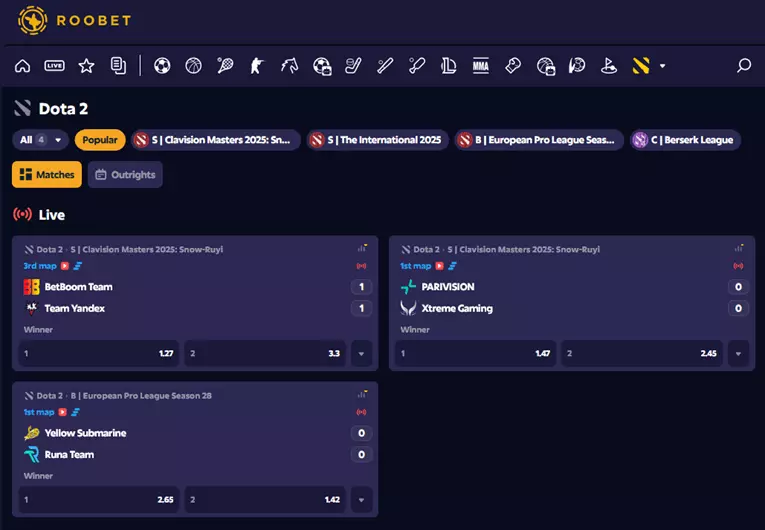Open video stream icon for BetBoom match
The height and width of the screenshot is (530, 765).
65,266
